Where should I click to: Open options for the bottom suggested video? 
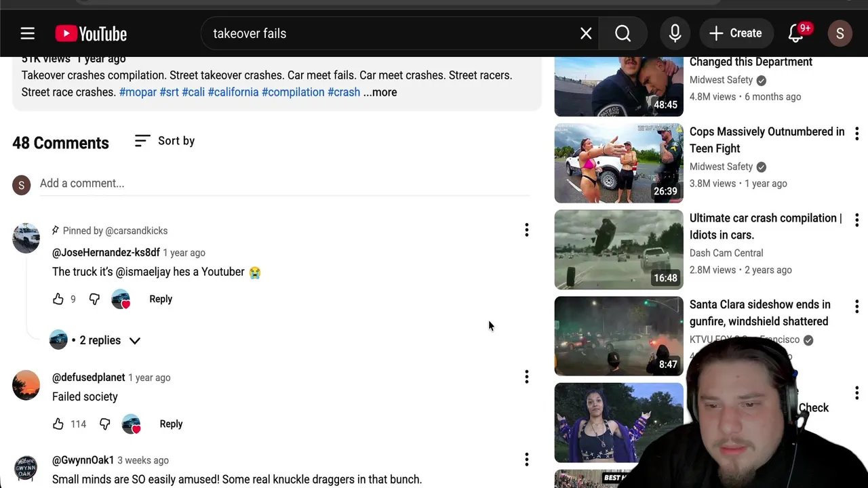pyautogui.click(x=856, y=392)
